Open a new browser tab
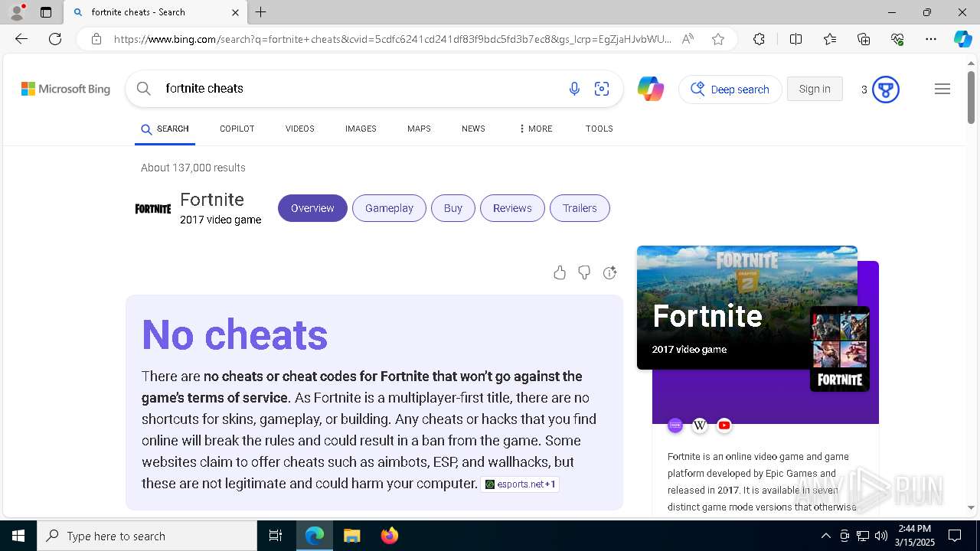980x551 pixels. point(261,12)
